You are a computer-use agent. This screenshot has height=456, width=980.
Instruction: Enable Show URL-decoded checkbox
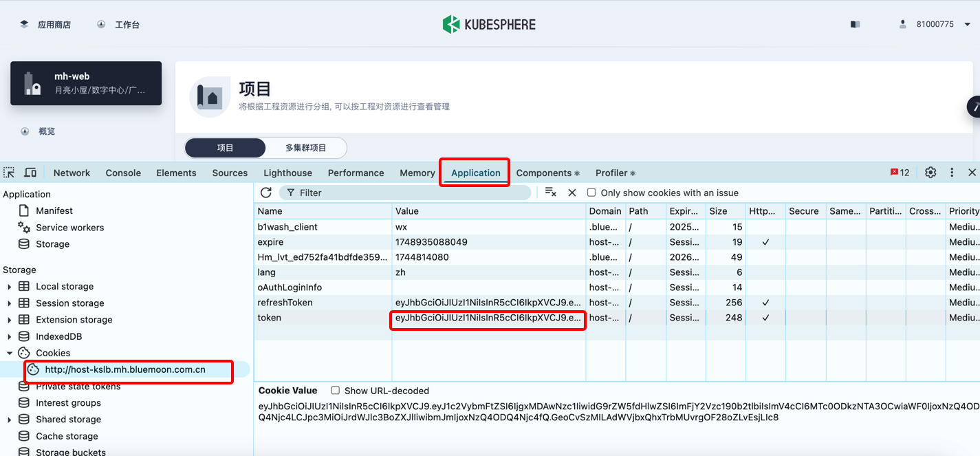click(x=336, y=391)
